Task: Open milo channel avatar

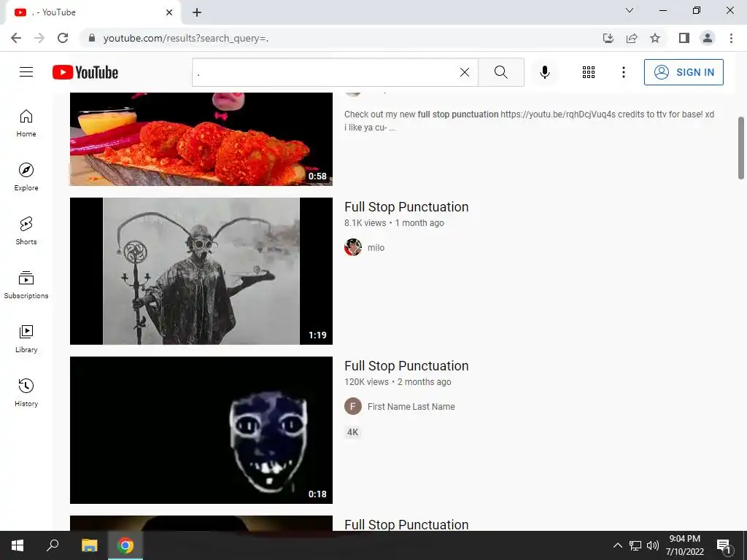Action: 353,247
